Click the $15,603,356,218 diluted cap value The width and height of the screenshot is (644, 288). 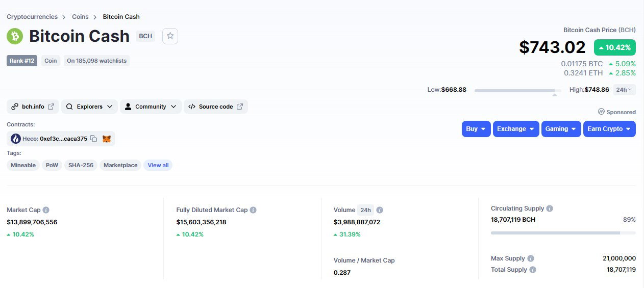[x=201, y=222]
